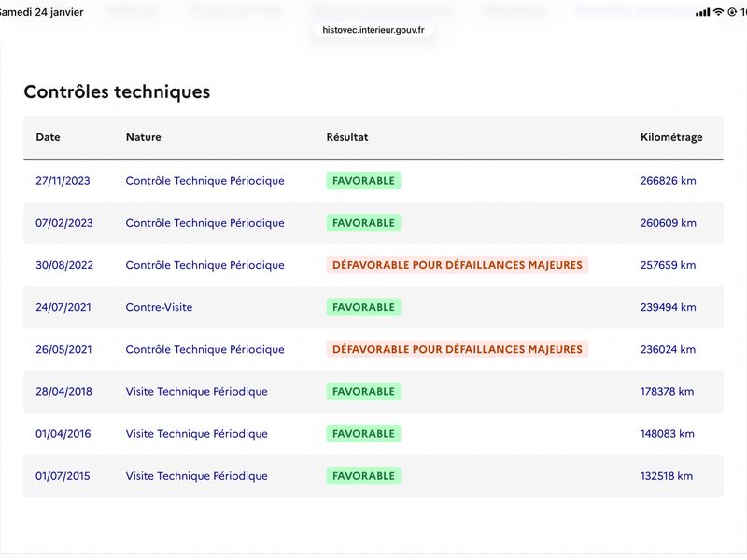The image size is (747, 560).
Task: Tap the date 'Samedi 24 janvier' in status bar
Action: pos(42,12)
